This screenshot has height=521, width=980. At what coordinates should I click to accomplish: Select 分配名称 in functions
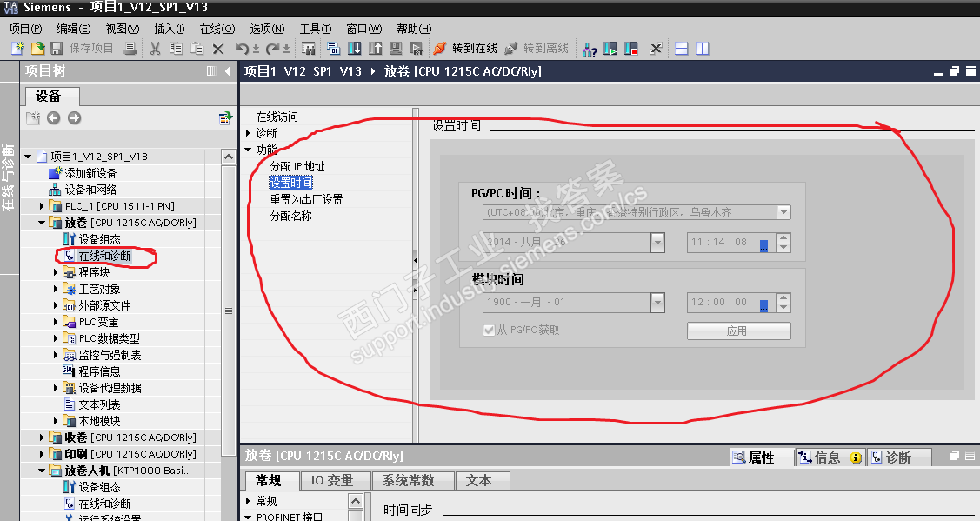290,216
